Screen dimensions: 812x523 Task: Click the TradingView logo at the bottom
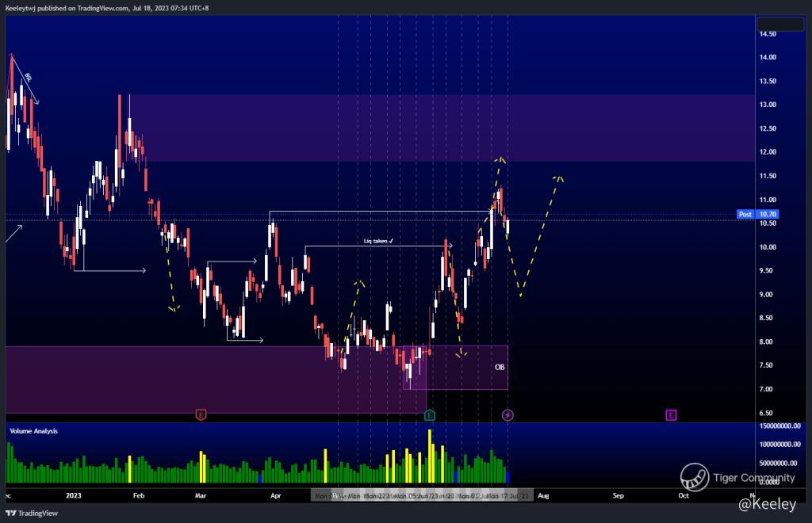tap(32, 513)
